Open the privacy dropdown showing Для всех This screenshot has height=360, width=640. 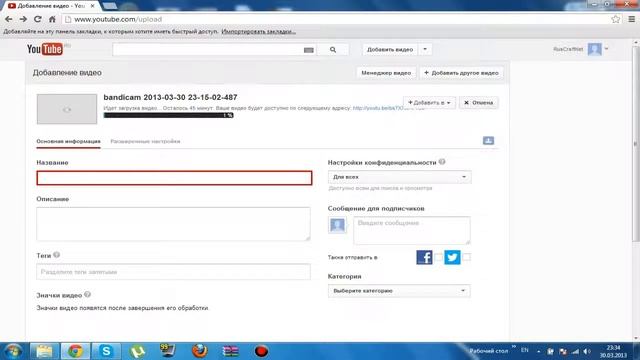(400, 177)
